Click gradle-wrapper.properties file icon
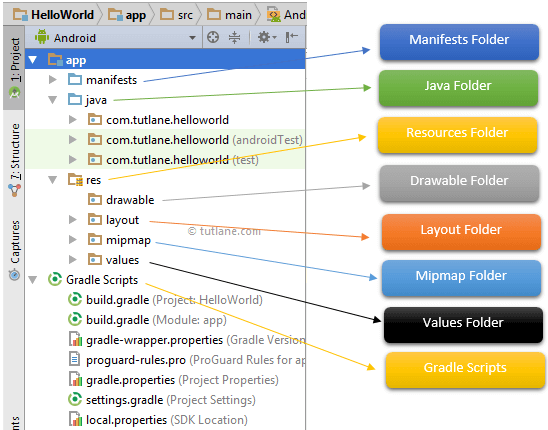 [75, 339]
